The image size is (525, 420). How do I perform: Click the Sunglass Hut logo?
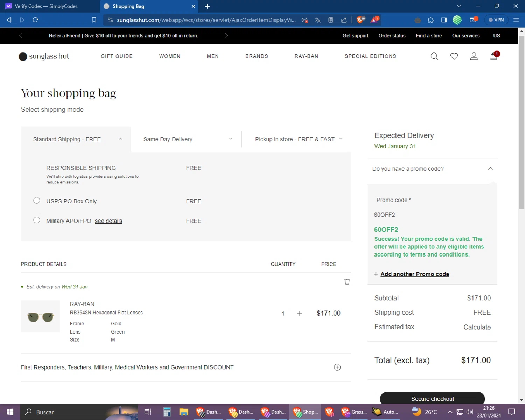point(44,56)
